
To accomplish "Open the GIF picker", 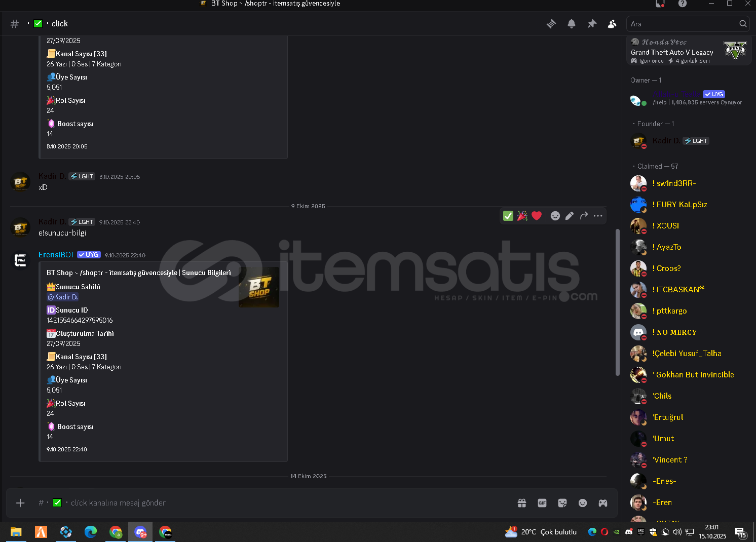I will 542,503.
